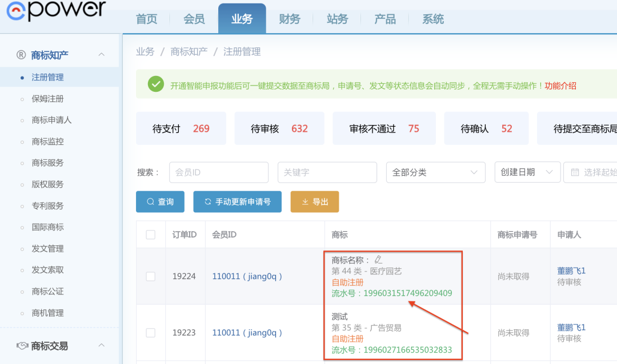Filter by 待确认 52 status card

486,128
